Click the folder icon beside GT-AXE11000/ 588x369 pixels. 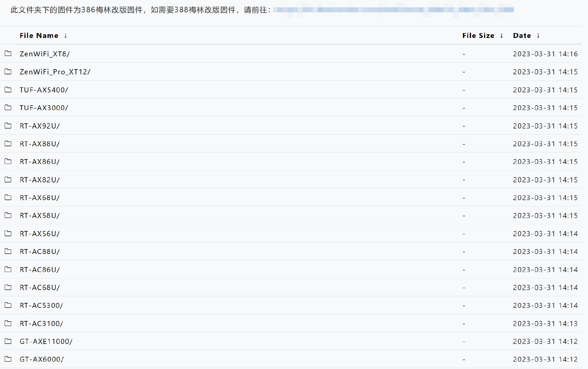pyautogui.click(x=8, y=341)
